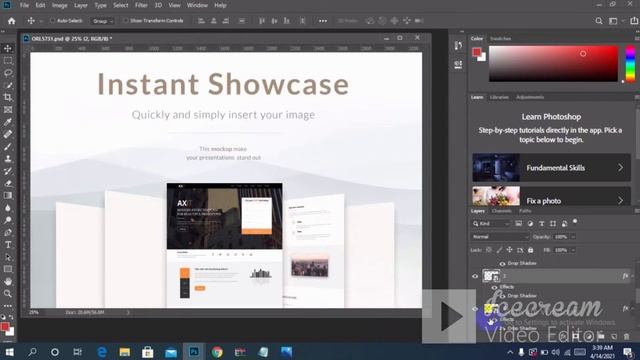Toggle Show Transform Controls checkbox
Viewport: 640px width, 360px height.
(126, 20)
